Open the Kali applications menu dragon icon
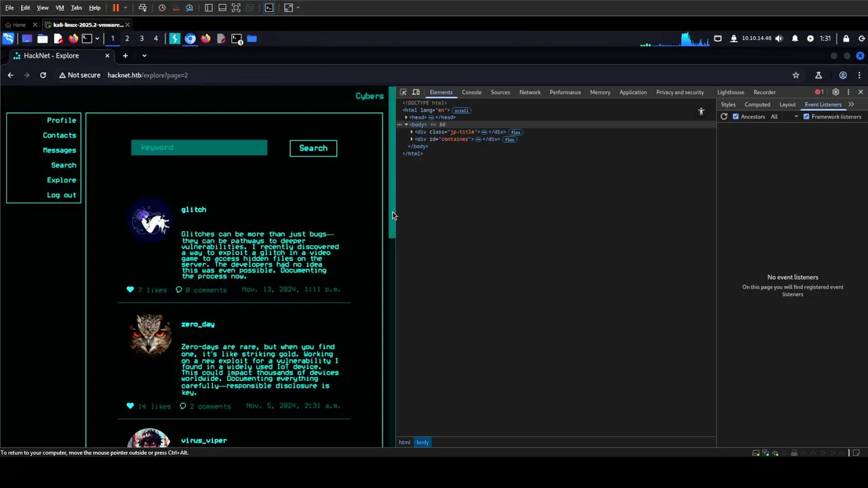 pos(8,39)
